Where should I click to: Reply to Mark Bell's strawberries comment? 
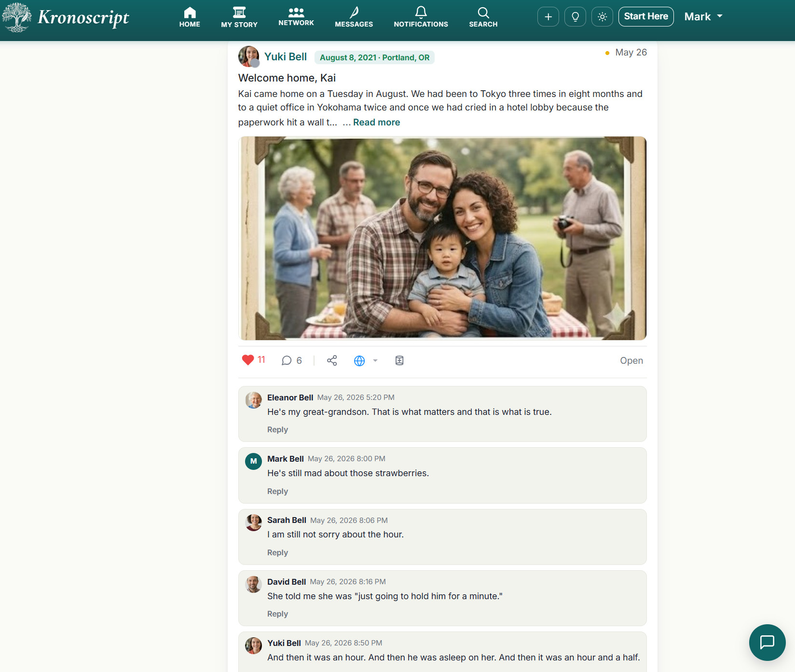[277, 492]
